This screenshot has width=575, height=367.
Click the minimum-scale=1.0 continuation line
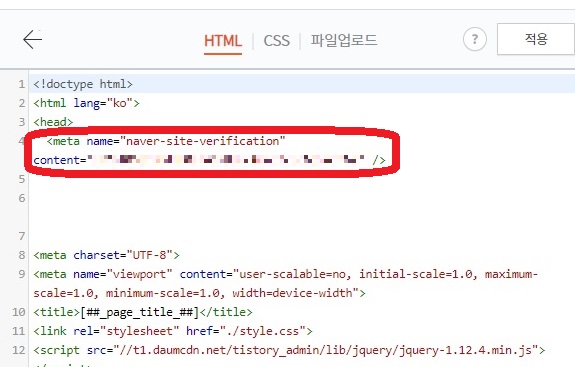pos(199,293)
